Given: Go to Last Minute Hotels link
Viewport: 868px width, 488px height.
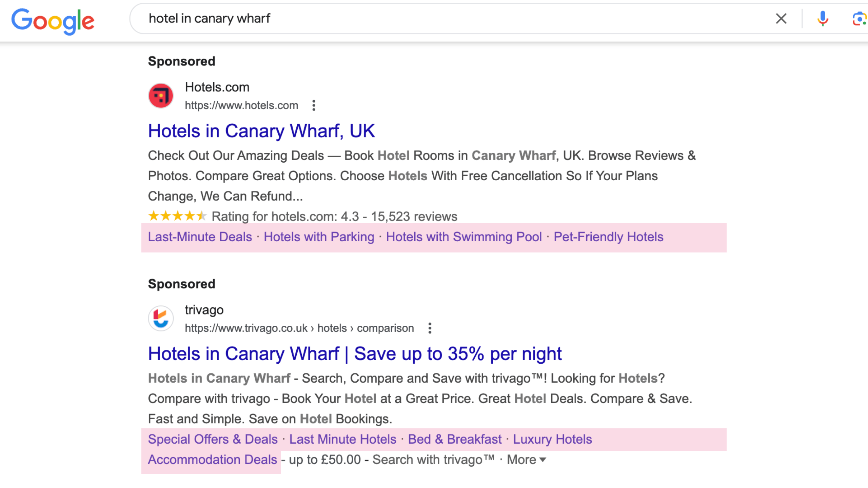Looking at the screenshot, I should point(342,439).
